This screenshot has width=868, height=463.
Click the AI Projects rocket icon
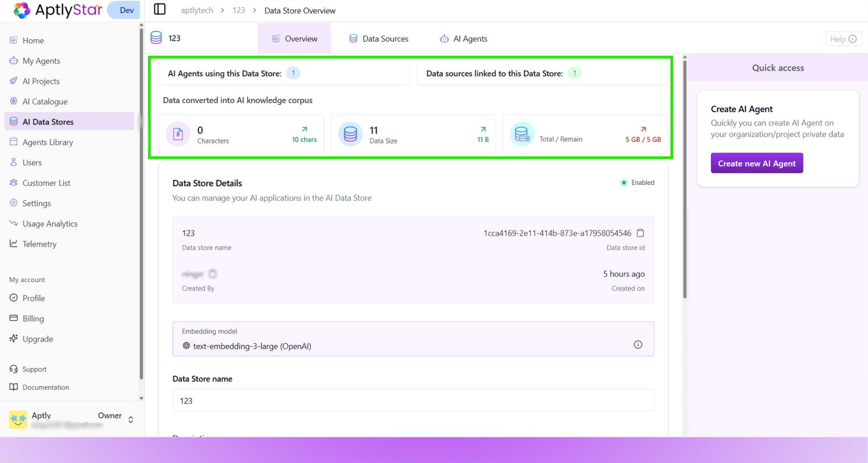point(13,81)
